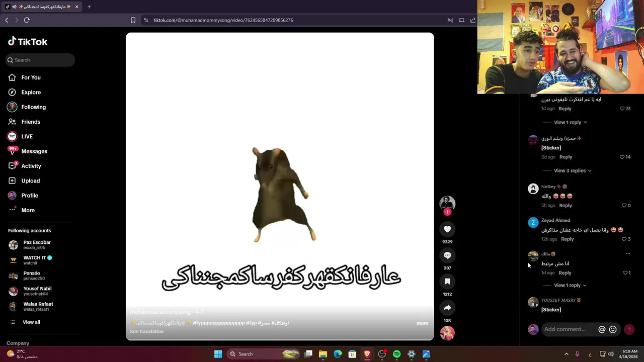This screenshot has width=644, height=362.
Task: Follow the creator with plus button
Action: 447,212
